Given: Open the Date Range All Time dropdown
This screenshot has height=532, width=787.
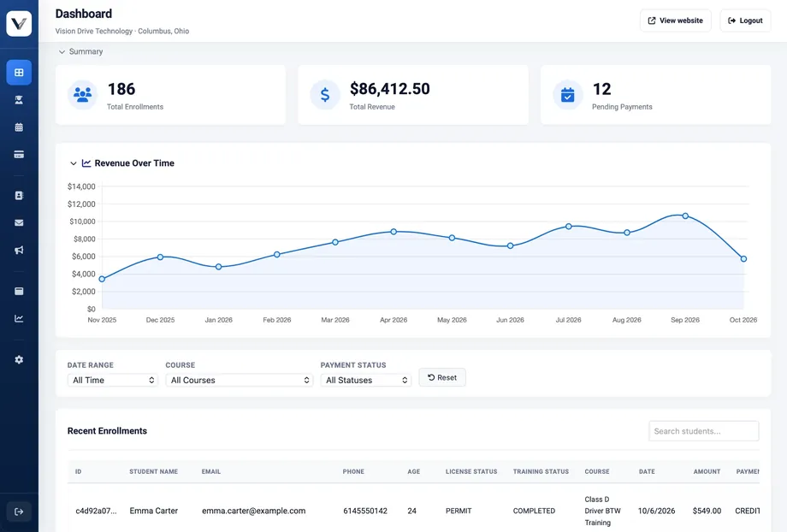Looking at the screenshot, I should (113, 380).
